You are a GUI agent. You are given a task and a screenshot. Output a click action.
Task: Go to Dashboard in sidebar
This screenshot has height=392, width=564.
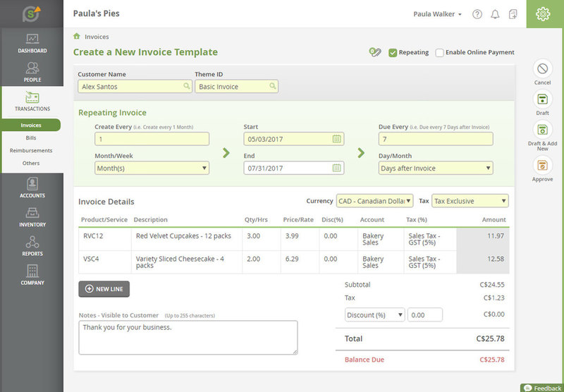point(32,43)
